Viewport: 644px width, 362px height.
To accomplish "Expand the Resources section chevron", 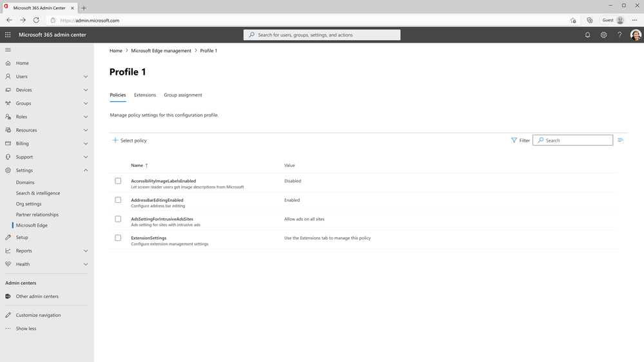I will click(x=86, y=130).
